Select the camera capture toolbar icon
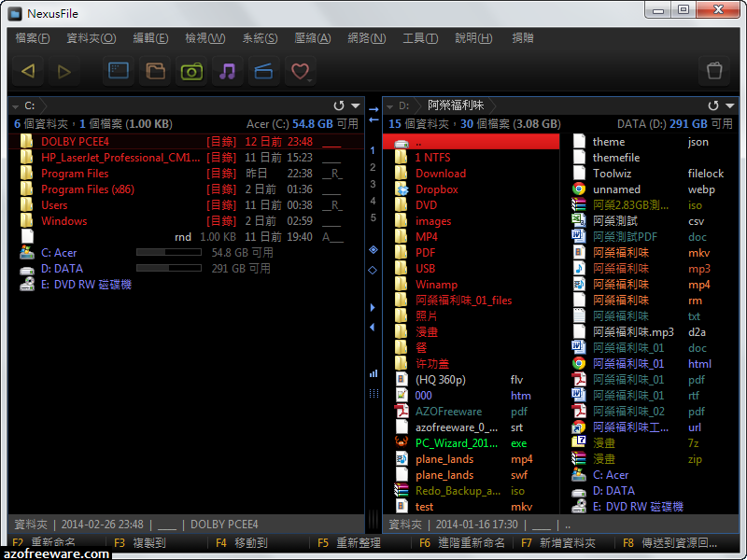 tap(190, 71)
